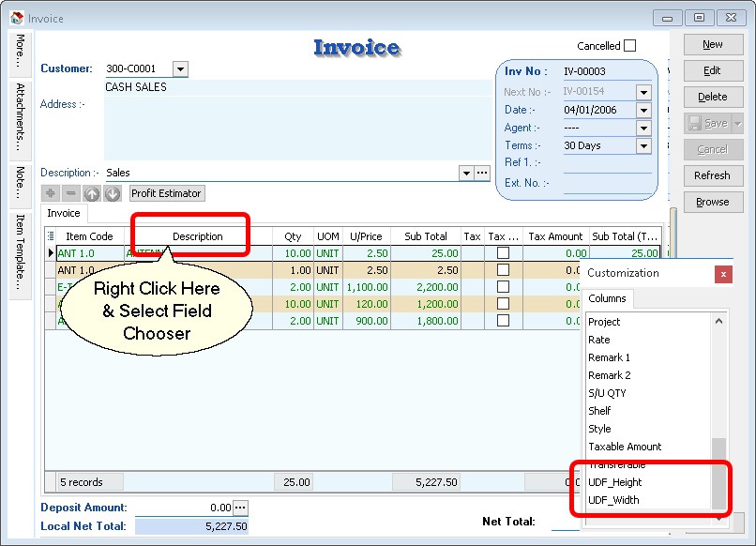756x546 pixels.
Task: Close the Customization panel
Action: click(723, 274)
